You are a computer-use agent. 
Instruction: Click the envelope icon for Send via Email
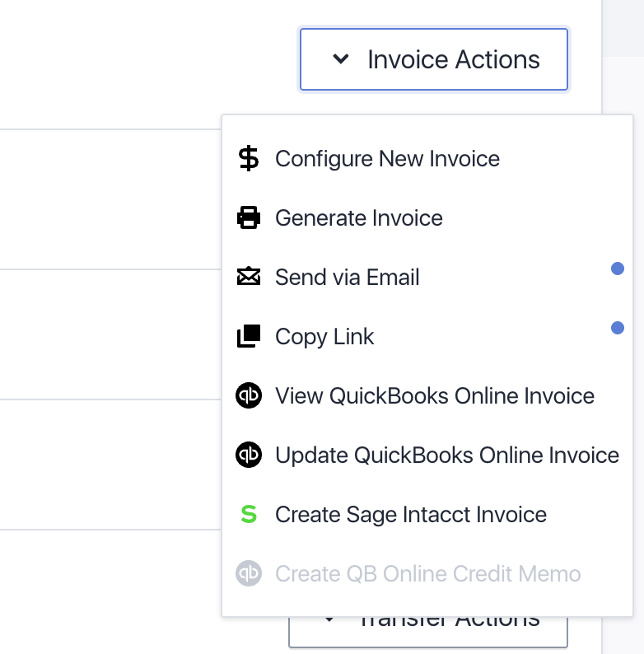pyautogui.click(x=248, y=277)
